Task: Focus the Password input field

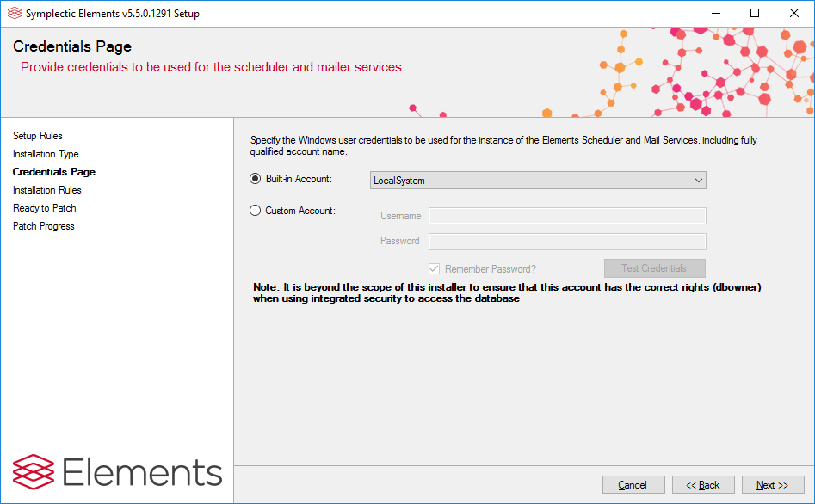Action: [567, 241]
